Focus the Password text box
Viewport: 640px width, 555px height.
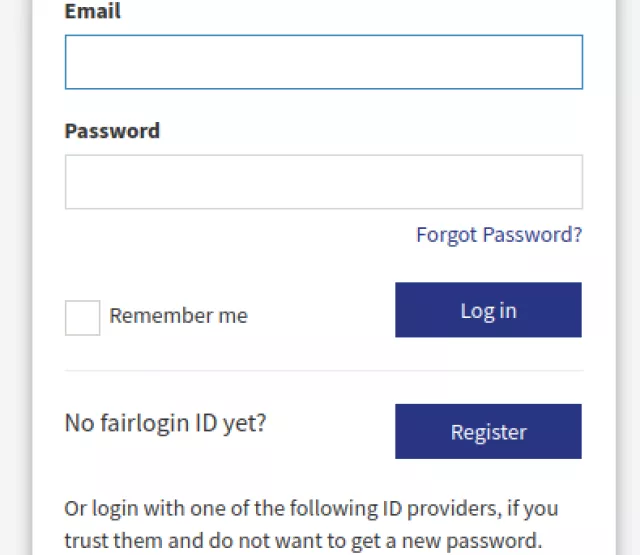pyautogui.click(x=323, y=182)
